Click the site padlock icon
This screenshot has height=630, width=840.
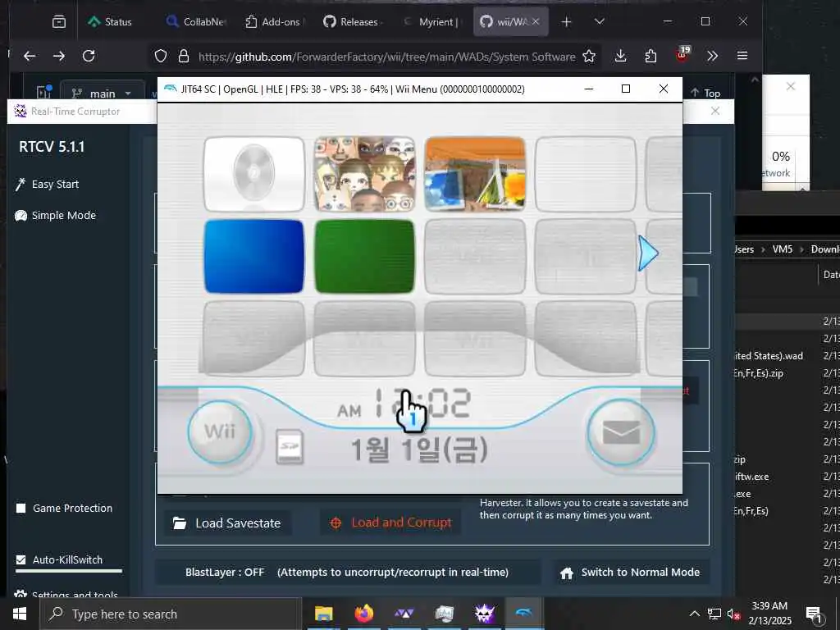pos(184,56)
